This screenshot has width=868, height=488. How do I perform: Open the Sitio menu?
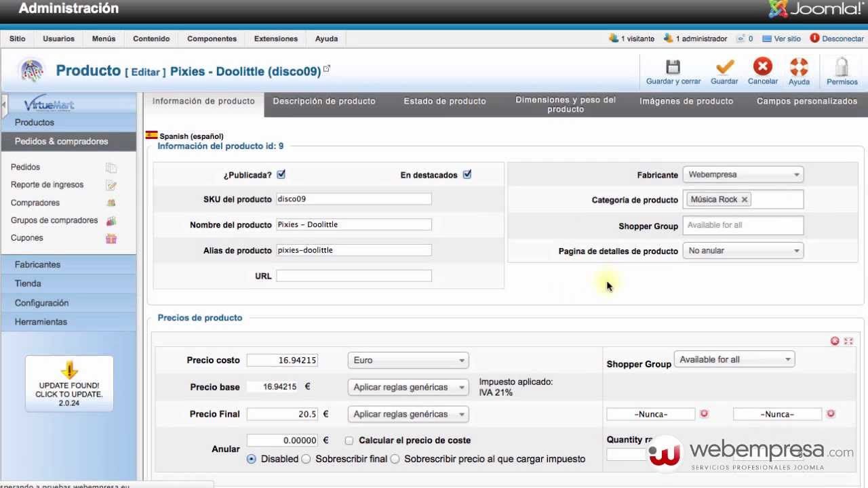tap(18, 39)
